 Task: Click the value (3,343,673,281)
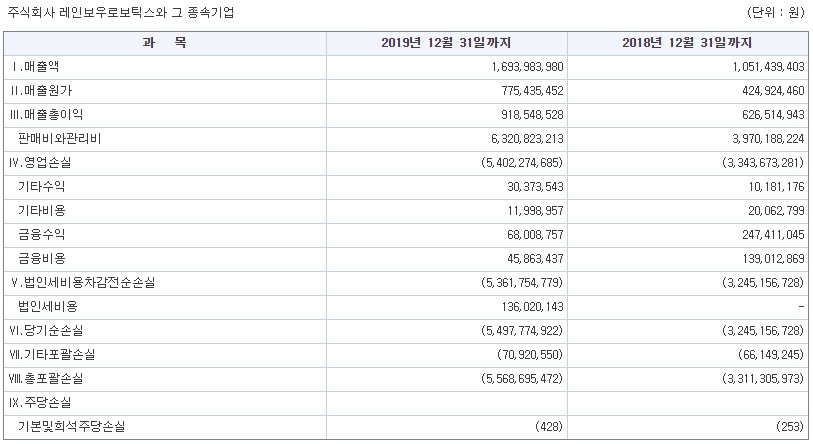point(763,163)
